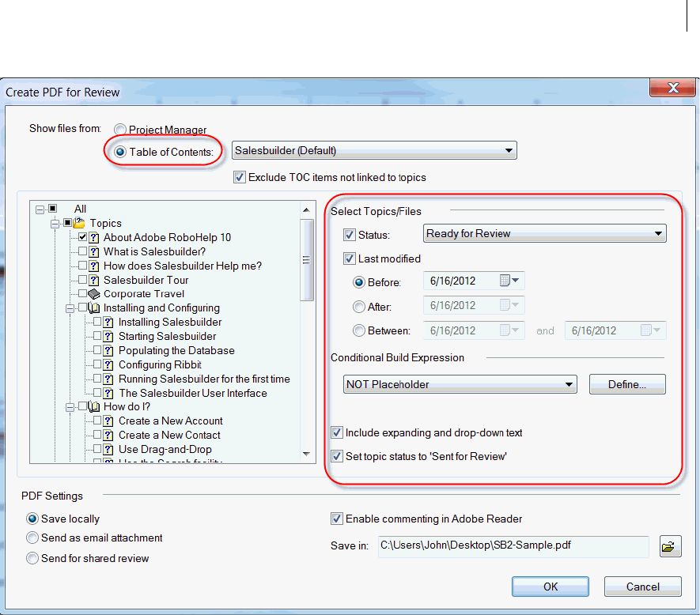Click the topic tree scroll down arrow
This screenshot has width=700, height=615.
click(306, 454)
